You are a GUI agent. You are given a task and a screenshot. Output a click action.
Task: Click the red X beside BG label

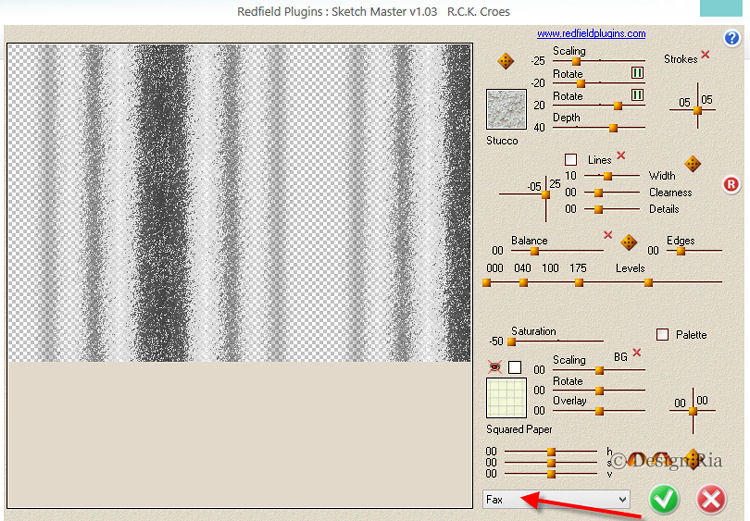(637, 353)
